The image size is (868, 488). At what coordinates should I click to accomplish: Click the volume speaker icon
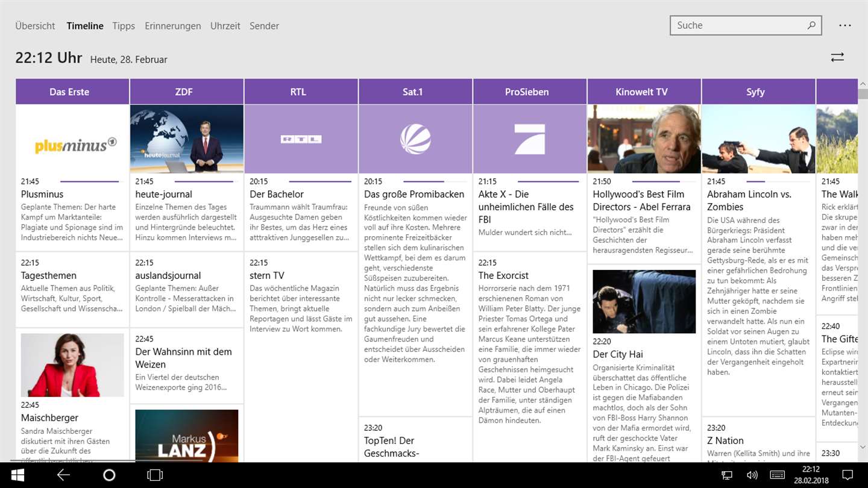pos(752,475)
